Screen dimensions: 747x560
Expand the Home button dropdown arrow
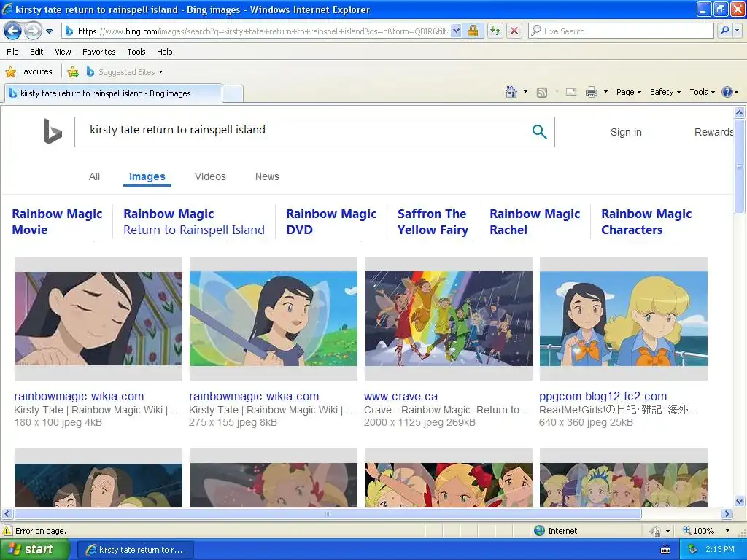click(x=525, y=92)
